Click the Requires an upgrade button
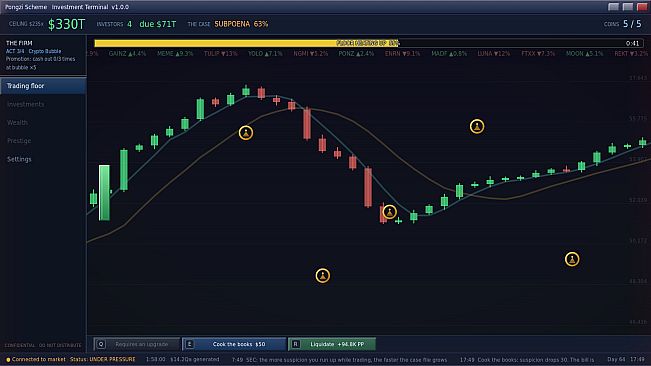This screenshot has height=366, width=651. tap(137, 344)
